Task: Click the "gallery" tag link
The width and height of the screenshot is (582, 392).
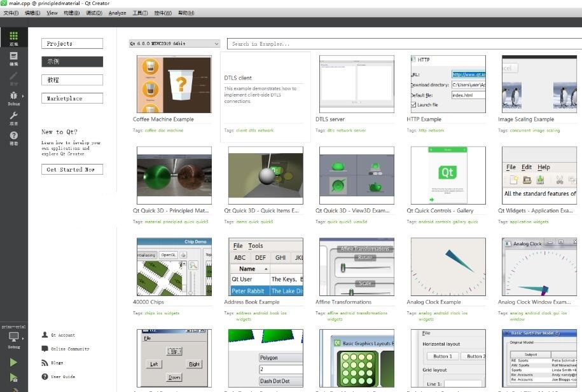Action: (x=459, y=222)
